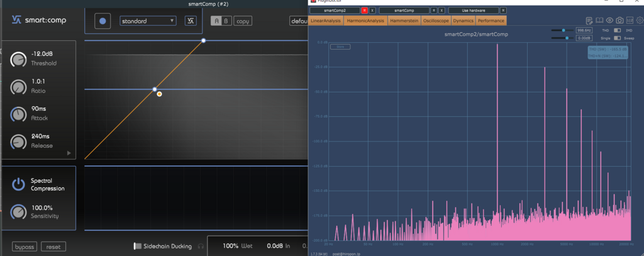This screenshot has height=256, width=644.
Task: Toggle the M button next to smartComp slot
Action: 434,10
